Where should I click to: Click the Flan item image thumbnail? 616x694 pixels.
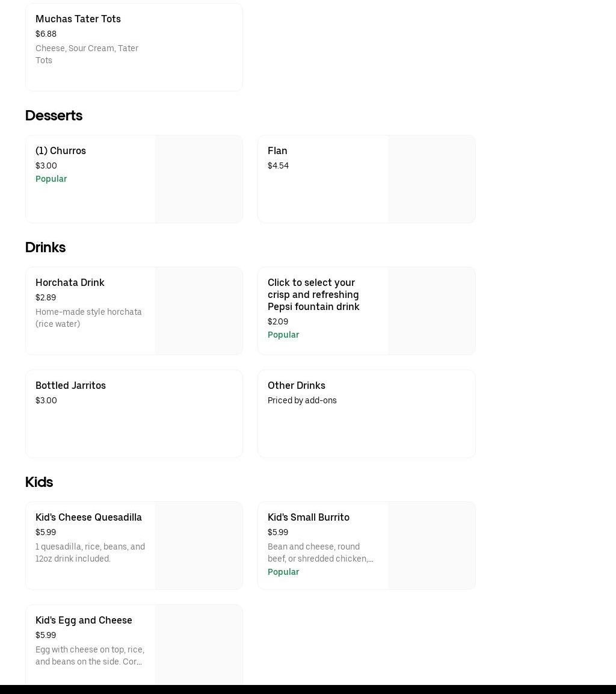pos(431,179)
